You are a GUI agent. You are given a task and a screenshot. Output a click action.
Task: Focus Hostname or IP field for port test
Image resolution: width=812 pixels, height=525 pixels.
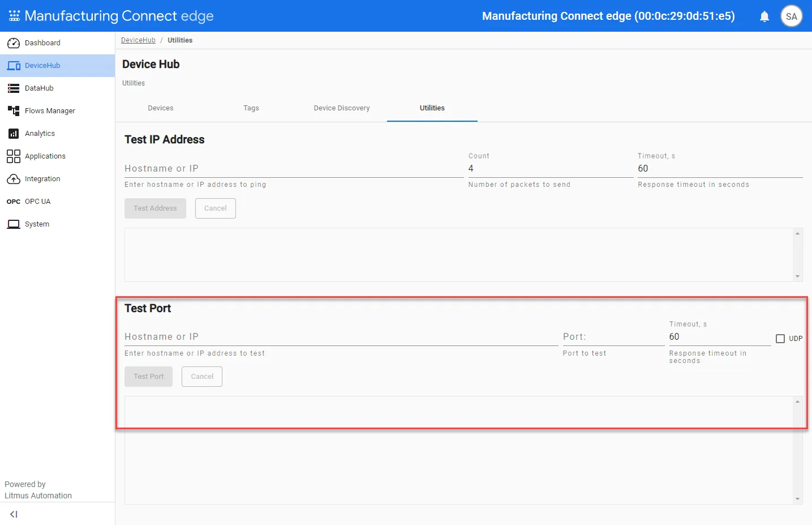click(x=341, y=337)
